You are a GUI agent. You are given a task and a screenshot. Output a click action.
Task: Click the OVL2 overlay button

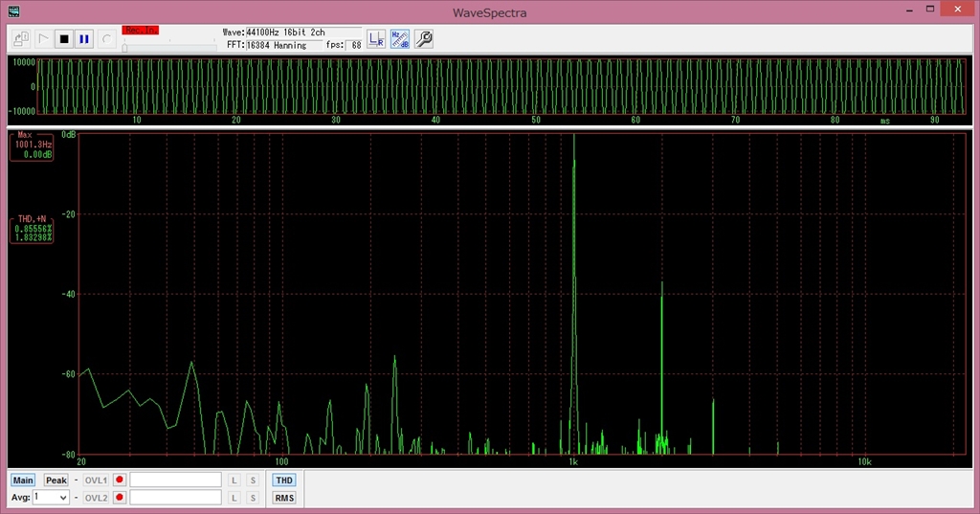(96, 498)
